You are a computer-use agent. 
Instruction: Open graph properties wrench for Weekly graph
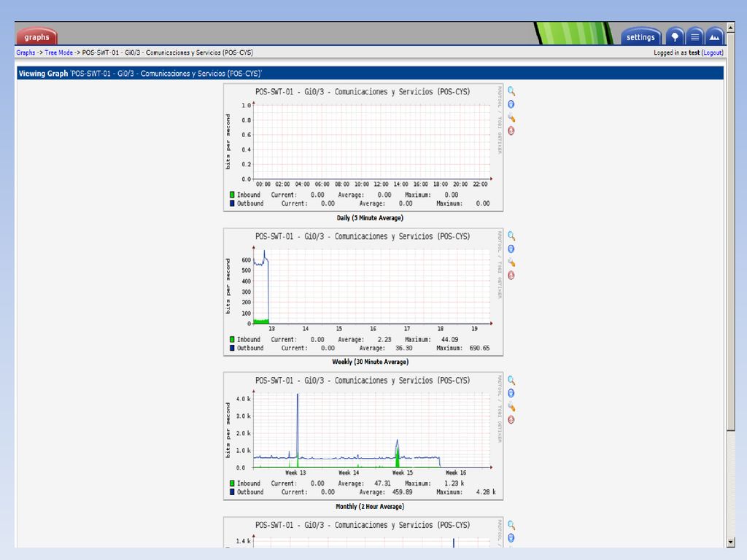(511, 262)
